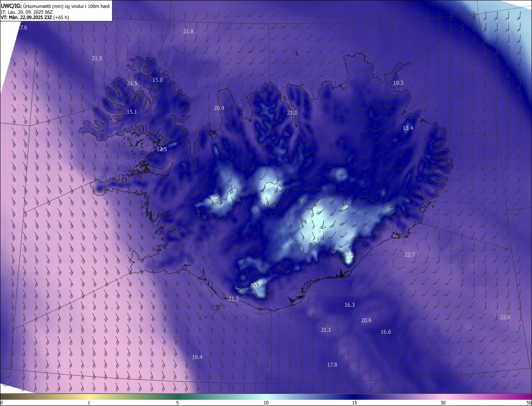
Task: Click the 17.8 value label
Action: click(x=332, y=365)
